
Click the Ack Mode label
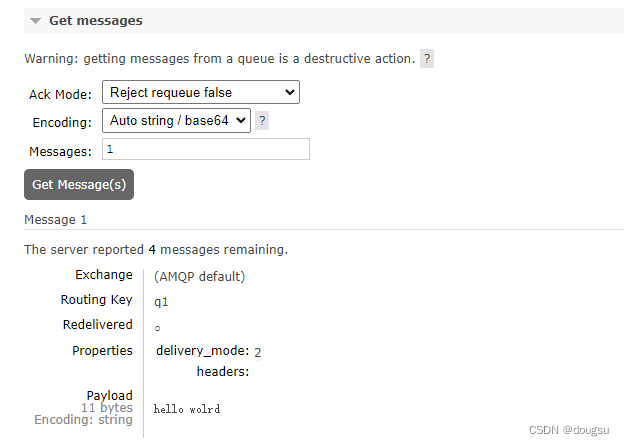(60, 94)
